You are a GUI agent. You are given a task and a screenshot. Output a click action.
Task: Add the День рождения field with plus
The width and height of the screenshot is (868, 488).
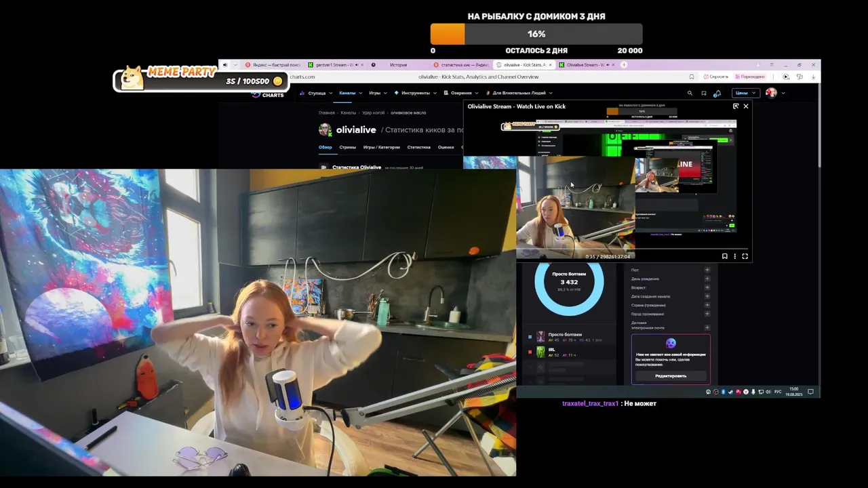point(707,279)
